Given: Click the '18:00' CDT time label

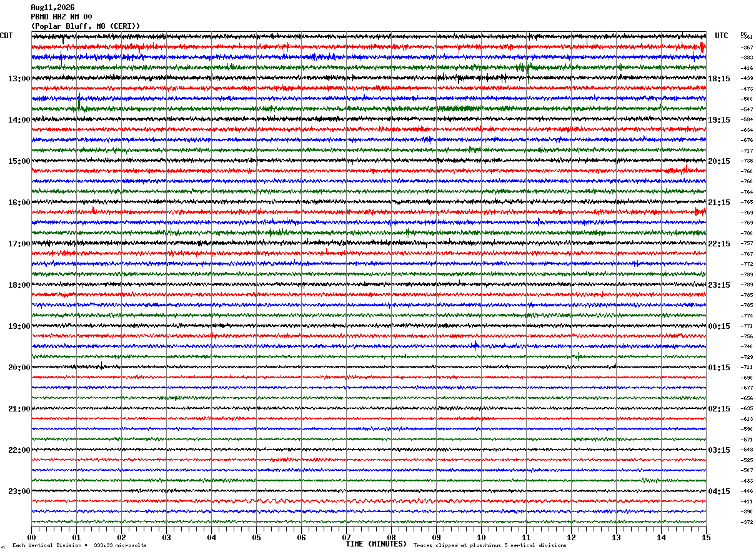Looking at the screenshot, I should [x=19, y=285].
